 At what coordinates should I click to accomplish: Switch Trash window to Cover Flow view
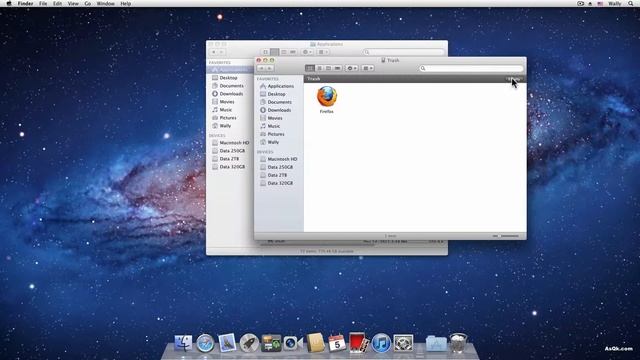pos(338,68)
